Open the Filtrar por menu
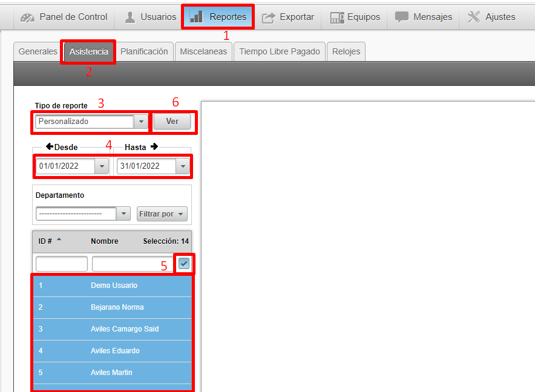This screenshot has height=392, width=535. (162, 214)
